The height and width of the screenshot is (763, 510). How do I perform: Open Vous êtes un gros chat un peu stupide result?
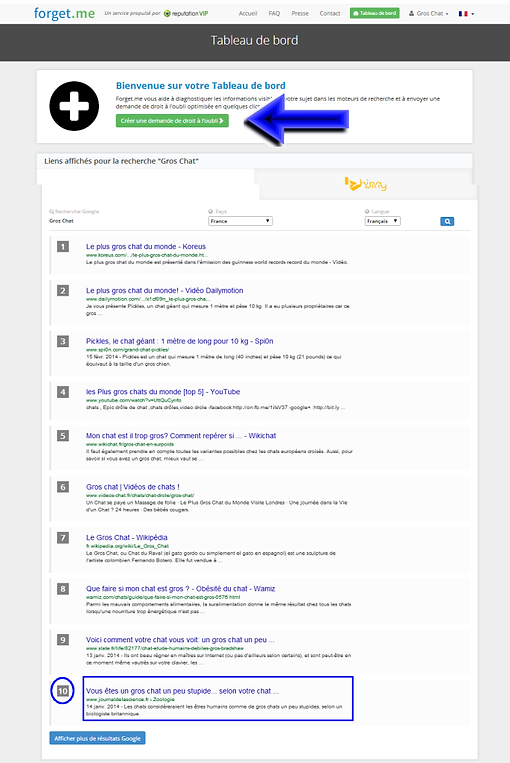point(182,691)
